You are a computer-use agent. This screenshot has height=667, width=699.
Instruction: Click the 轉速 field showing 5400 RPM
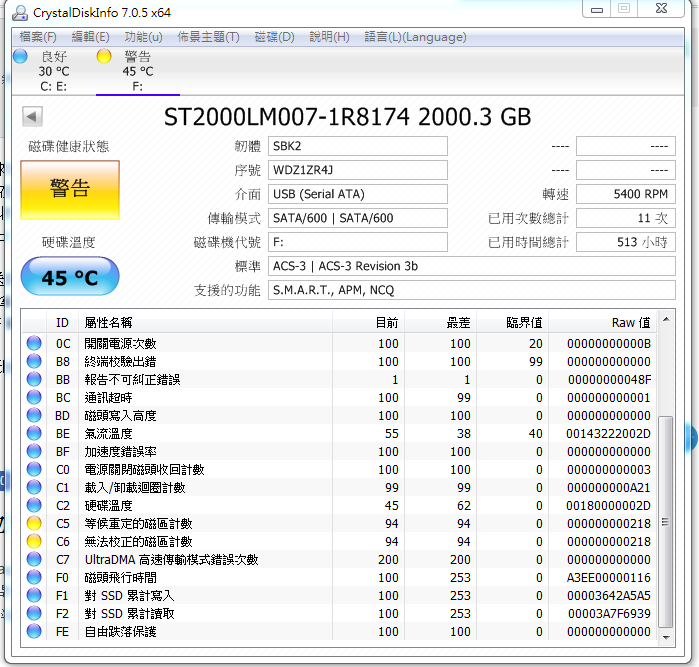point(625,194)
